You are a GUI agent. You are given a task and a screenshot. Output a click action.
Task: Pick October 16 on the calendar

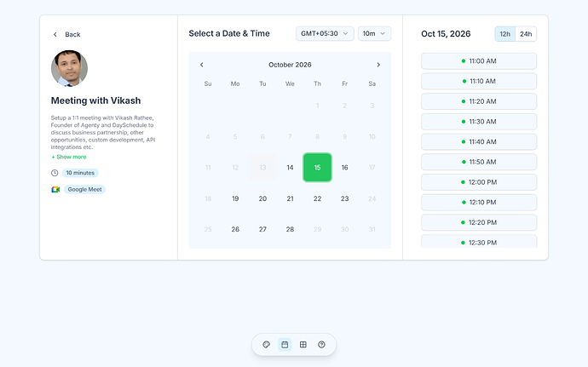pos(344,168)
